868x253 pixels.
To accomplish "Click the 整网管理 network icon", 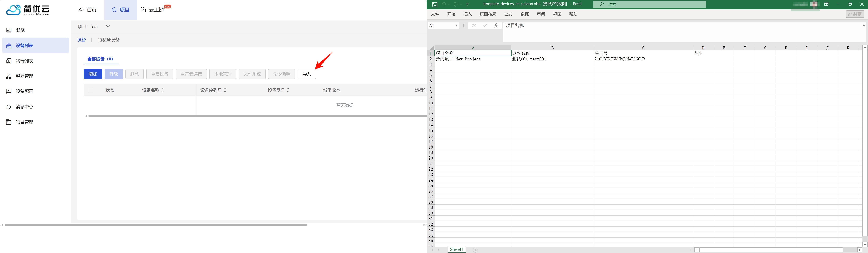I will 9,76.
